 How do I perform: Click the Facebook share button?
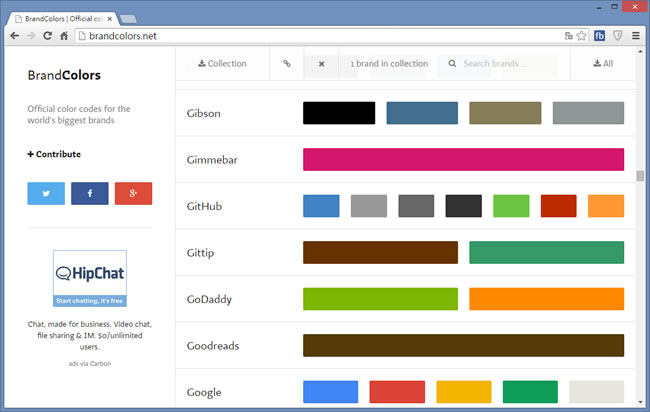pos(89,193)
